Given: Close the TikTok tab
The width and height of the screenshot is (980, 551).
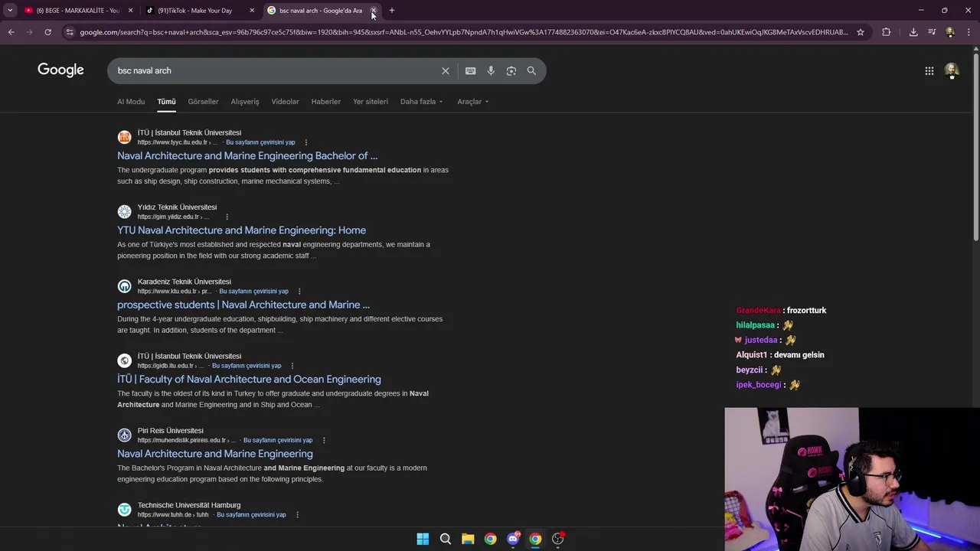Looking at the screenshot, I should click(252, 11).
